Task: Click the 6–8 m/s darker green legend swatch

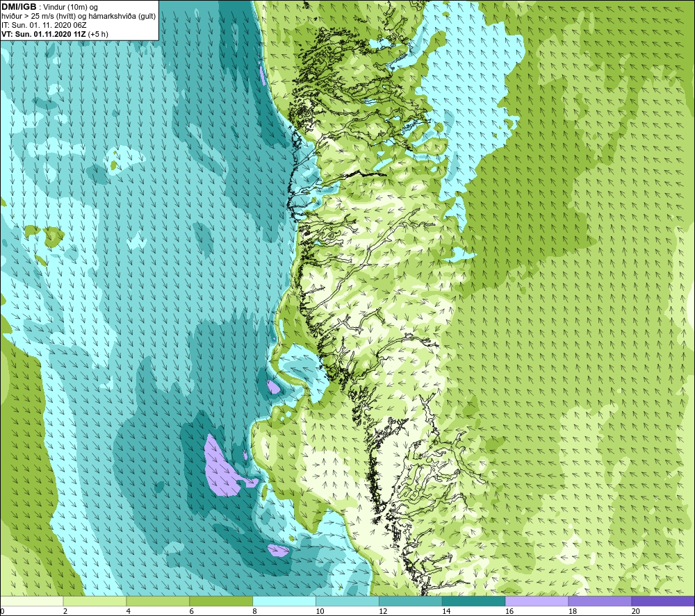Action: 221,601
